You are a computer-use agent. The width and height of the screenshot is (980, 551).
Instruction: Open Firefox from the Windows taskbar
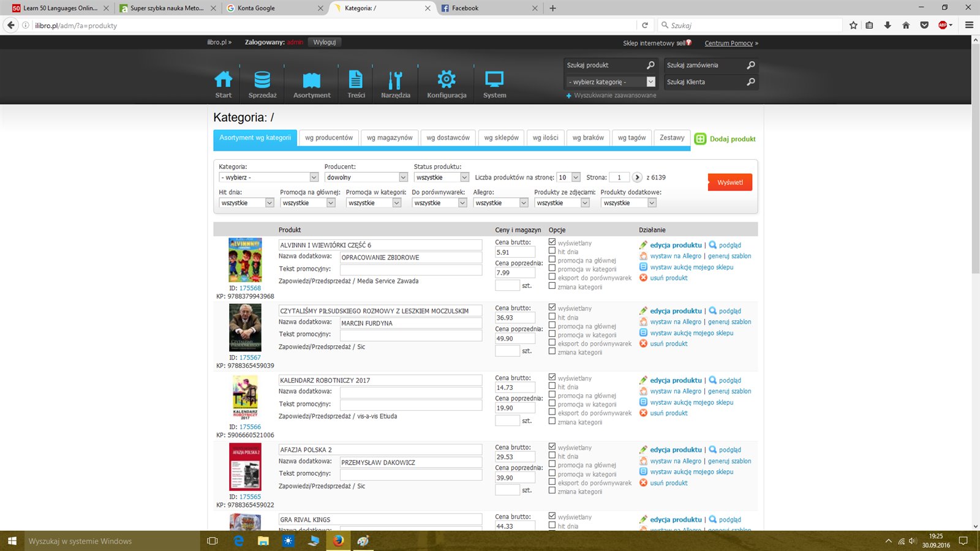point(338,541)
